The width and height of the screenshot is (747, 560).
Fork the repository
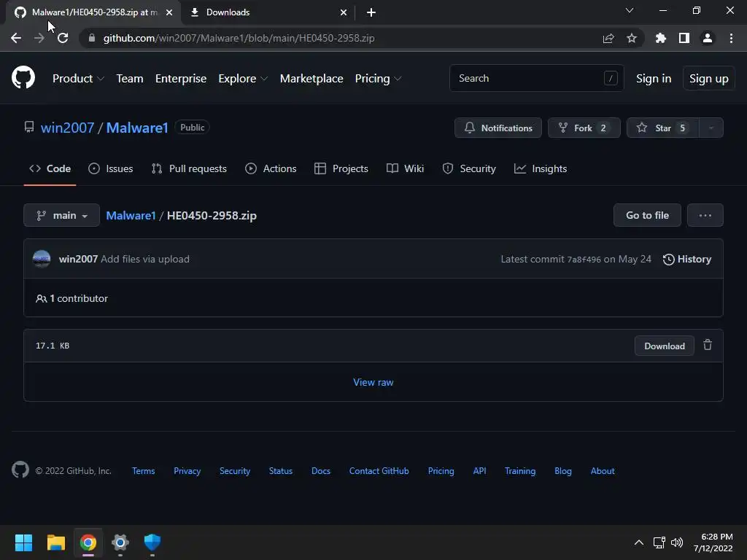click(x=584, y=128)
